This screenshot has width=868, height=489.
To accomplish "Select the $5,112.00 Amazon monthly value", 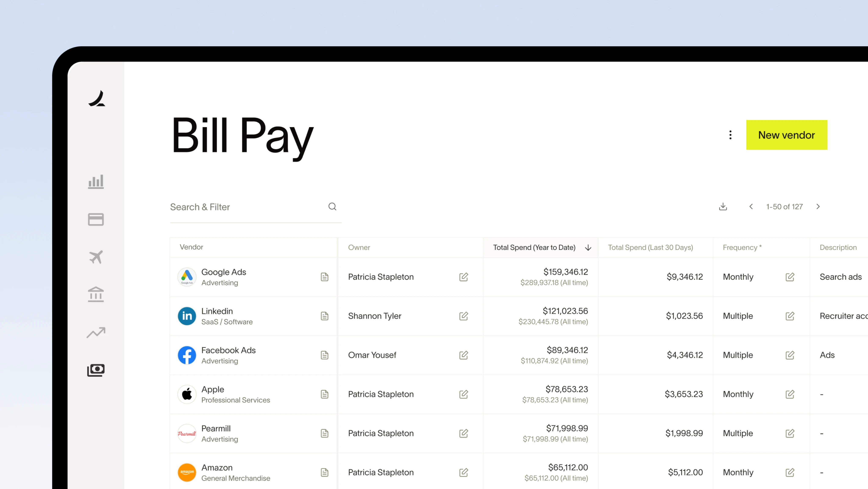I will pyautogui.click(x=685, y=472).
